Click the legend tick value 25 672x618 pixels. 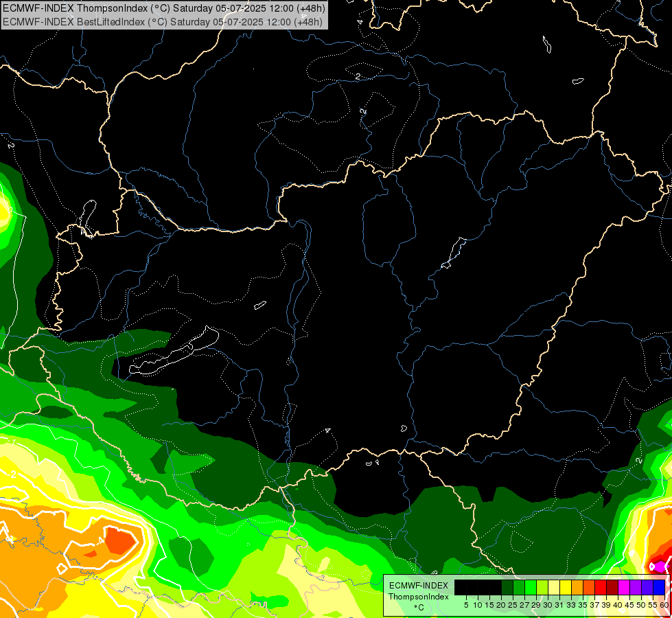click(513, 605)
